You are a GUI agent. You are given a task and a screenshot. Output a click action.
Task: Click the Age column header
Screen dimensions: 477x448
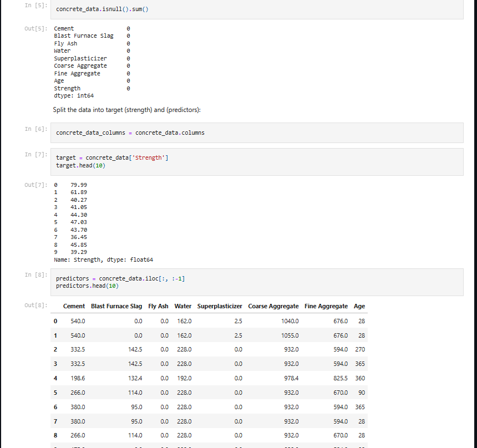359,306
